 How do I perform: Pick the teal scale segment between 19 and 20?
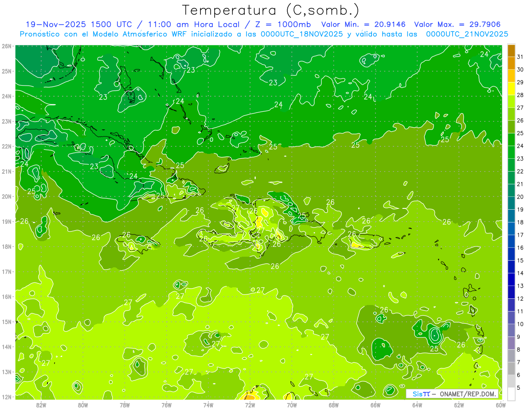click(511, 203)
